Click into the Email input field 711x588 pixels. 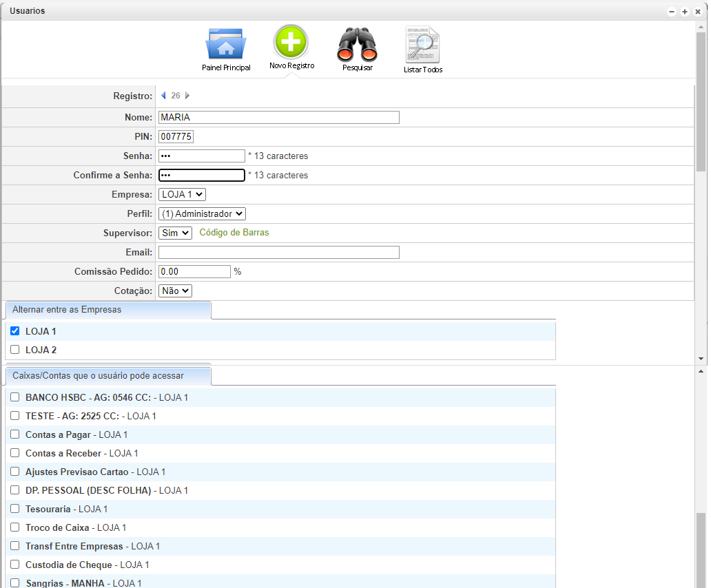pos(279,253)
